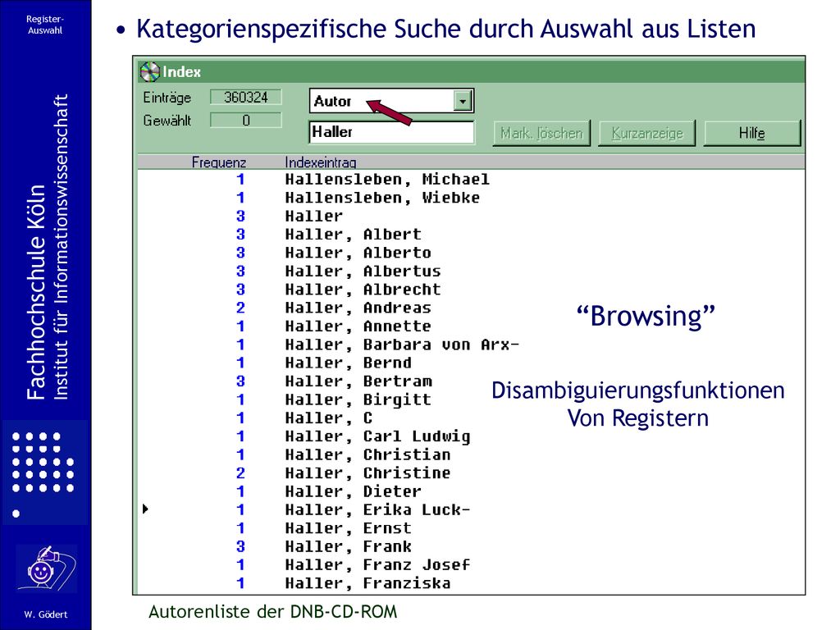Select entry Haller, Christine

(367, 473)
